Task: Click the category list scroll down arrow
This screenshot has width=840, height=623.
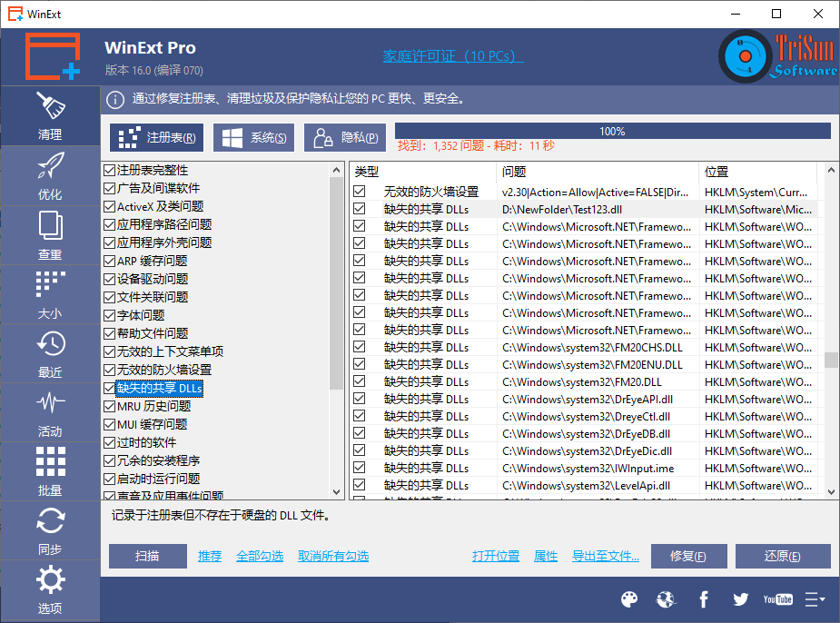Action: point(336,491)
